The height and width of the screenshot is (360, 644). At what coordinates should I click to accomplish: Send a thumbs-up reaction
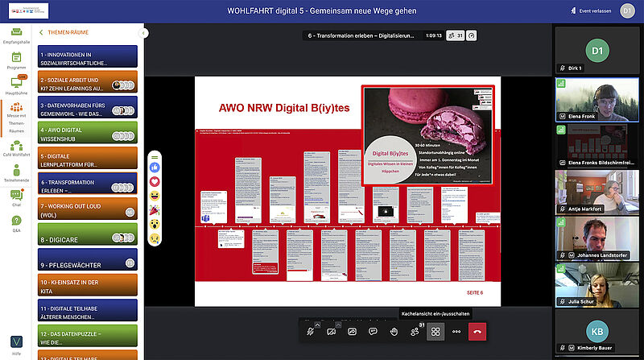click(x=155, y=168)
